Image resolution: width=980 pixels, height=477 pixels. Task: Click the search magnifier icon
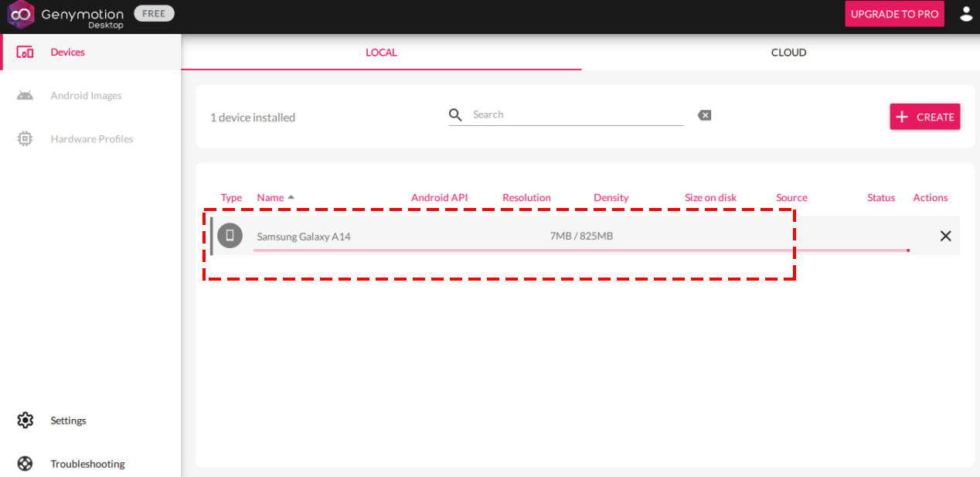pos(456,114)
